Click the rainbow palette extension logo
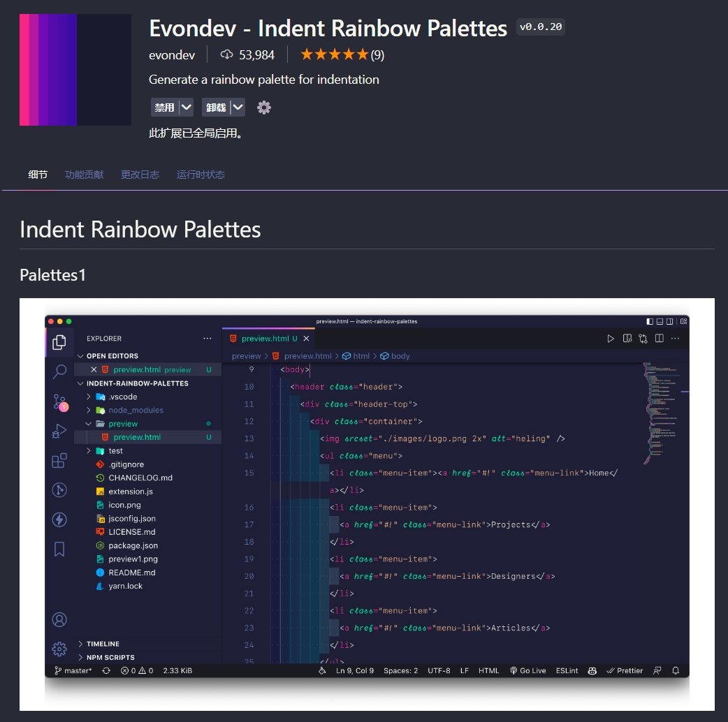The width and height of the screenshot is (728, 722). coord(75,70)
